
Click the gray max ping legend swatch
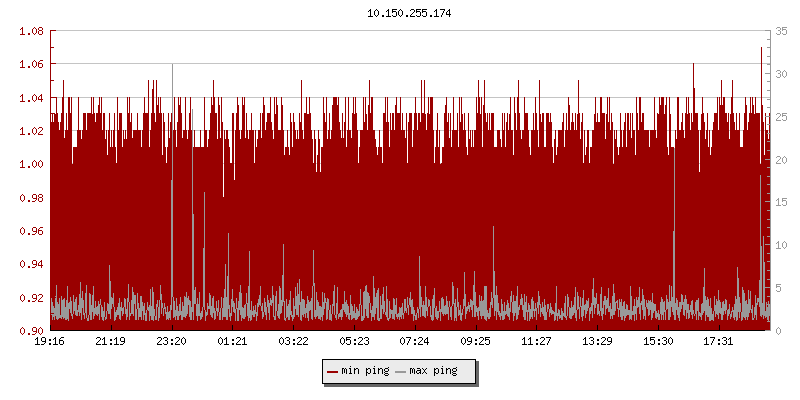pos(400,372)
